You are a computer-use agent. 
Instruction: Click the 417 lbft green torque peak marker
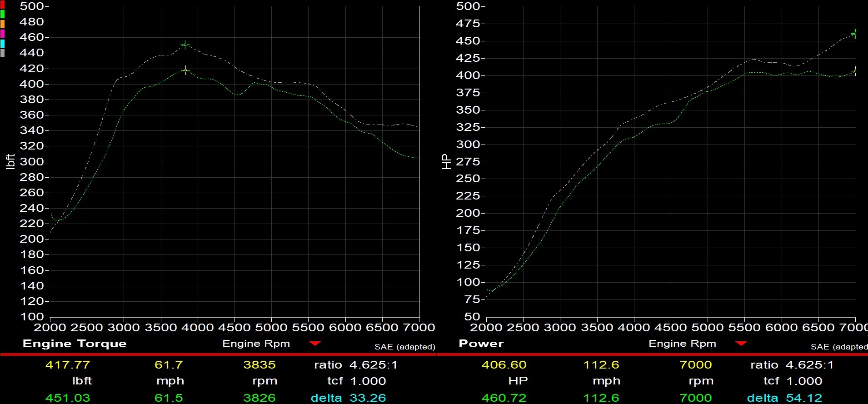[x=185, y=70]
